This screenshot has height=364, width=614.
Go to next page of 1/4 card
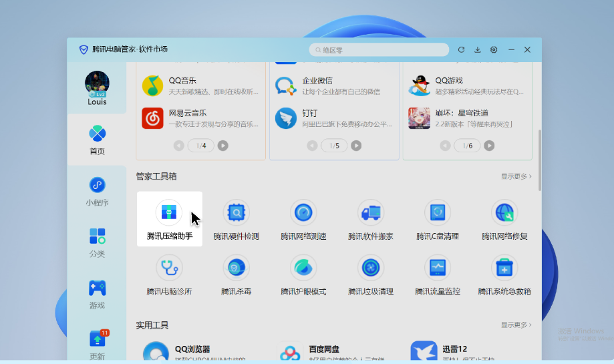click(222, 146)
